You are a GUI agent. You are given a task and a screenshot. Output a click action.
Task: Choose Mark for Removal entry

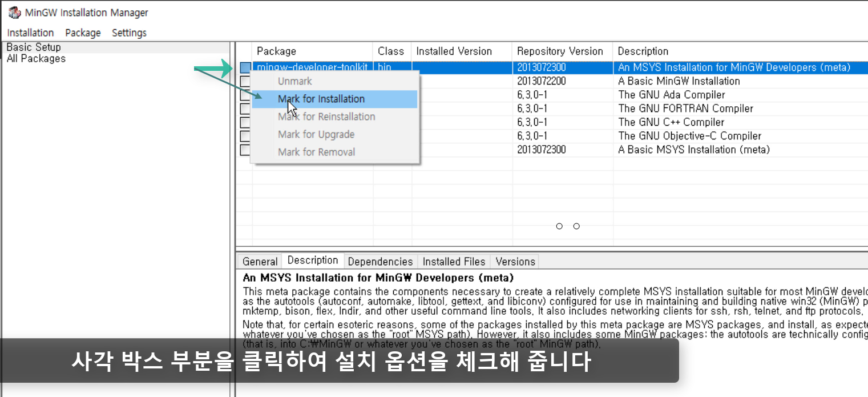pos(334,152)
